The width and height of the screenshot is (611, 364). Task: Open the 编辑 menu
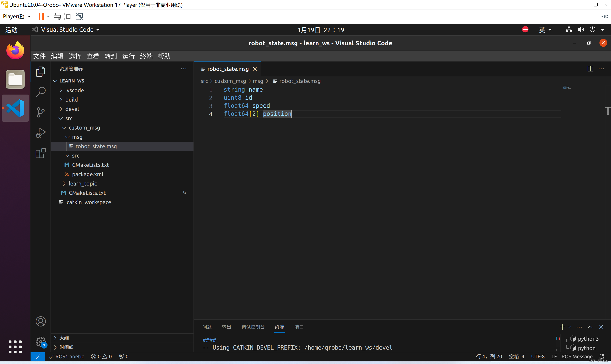tap(57, 56)
